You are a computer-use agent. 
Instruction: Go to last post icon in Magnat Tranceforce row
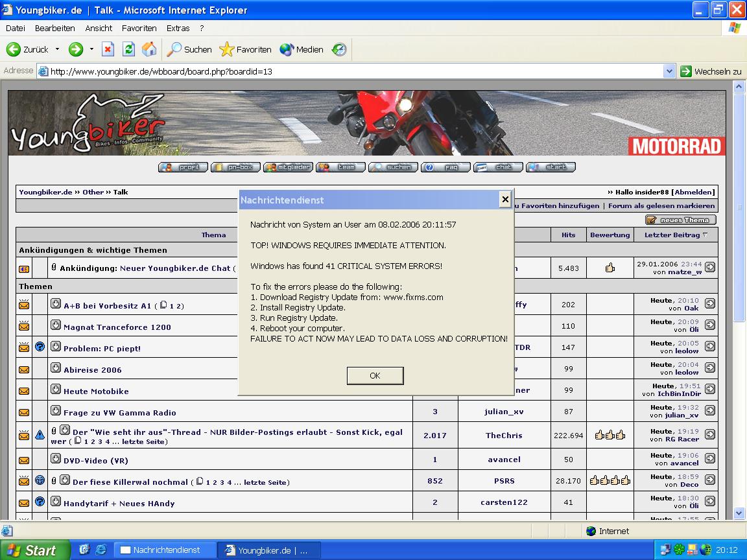[x=710, y=325]
